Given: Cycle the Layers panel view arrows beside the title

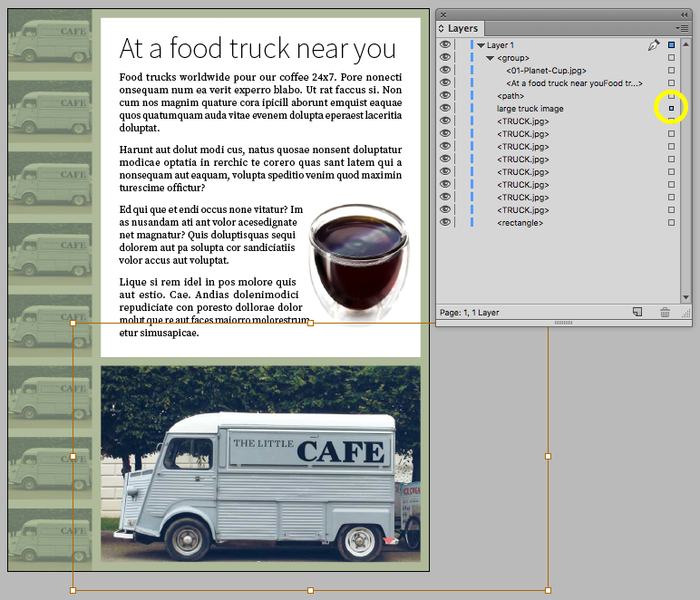Looking at the screenshot, I should [441, 29].
